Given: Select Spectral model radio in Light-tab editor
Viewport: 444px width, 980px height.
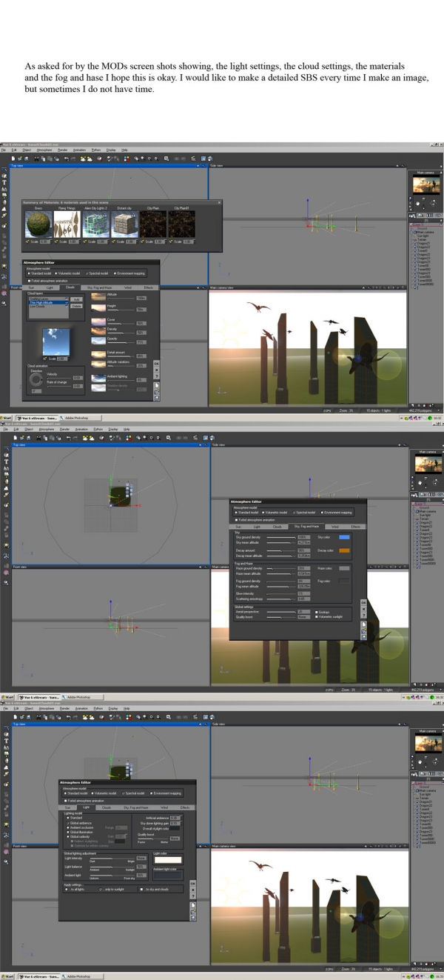Looking at the screenshot, I should (134, 793).
